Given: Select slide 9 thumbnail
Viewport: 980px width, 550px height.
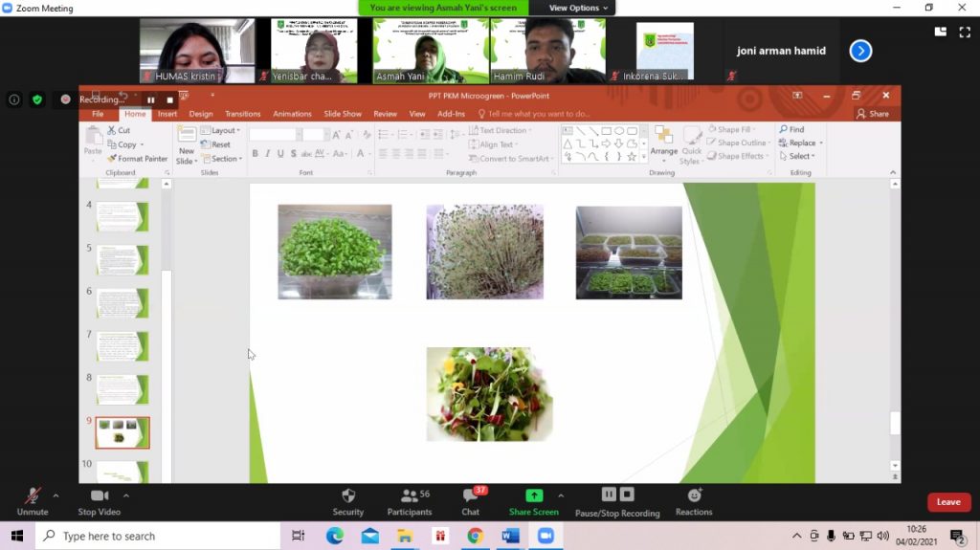Looking at the screenshot, I should tap(122, 432).
